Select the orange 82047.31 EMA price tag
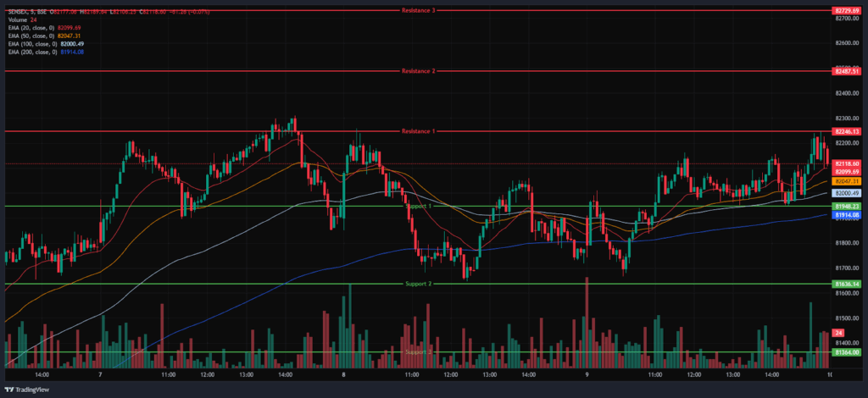 click(x=847, y=181)
